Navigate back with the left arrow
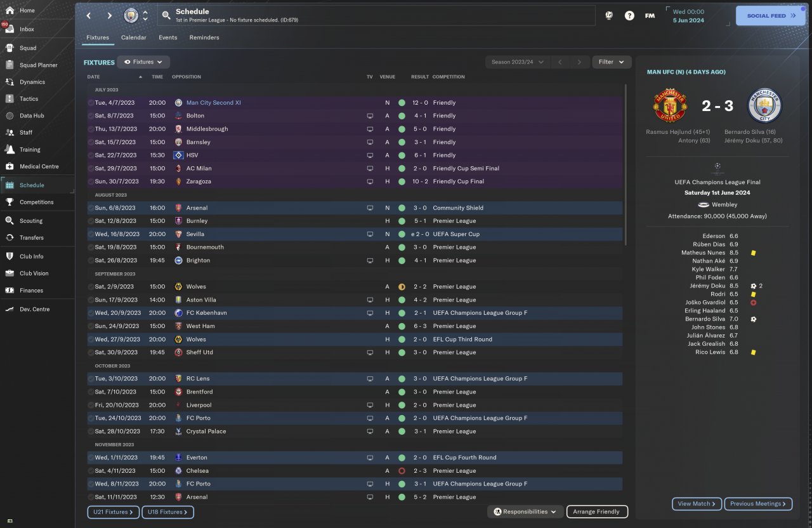812x528 pixels. pyautogui.click(x=89, y=16)
